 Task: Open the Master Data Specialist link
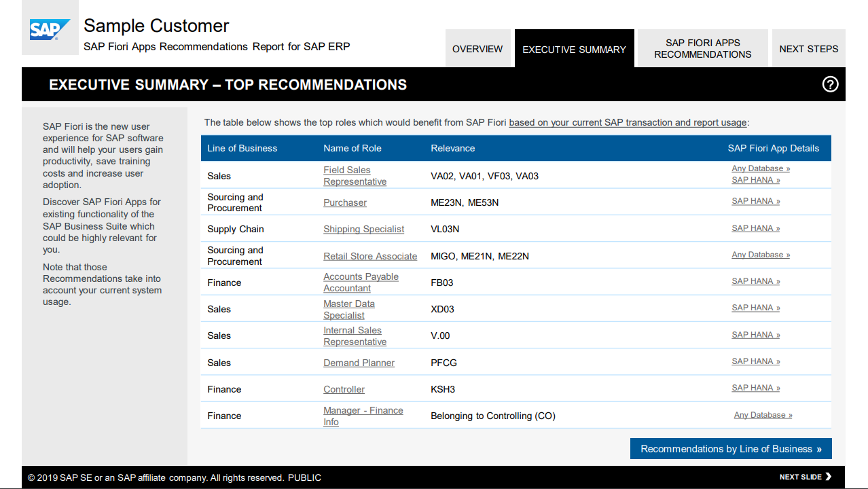click(x=349, y=309)
